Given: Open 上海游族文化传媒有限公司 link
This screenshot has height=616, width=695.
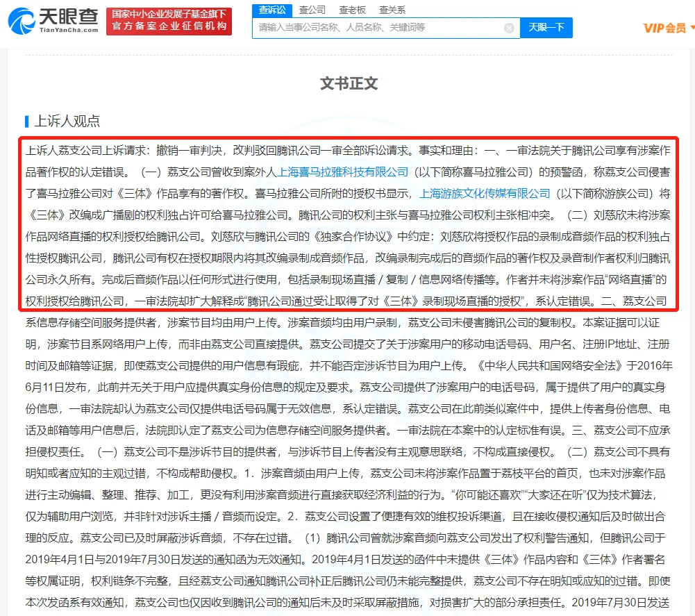Looking at the screenshot, I should (x=485, y=194).
